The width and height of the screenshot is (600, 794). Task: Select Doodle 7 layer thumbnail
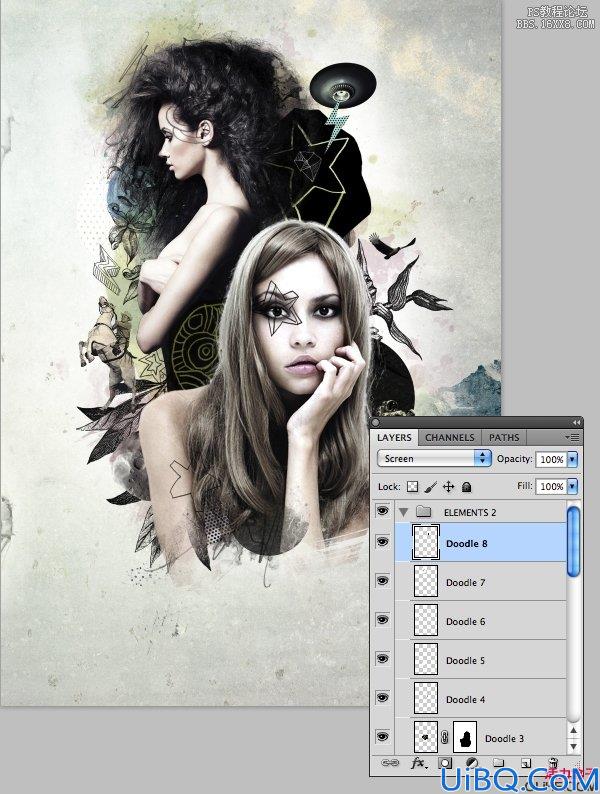pyautogui.click(x=426, y=581)
